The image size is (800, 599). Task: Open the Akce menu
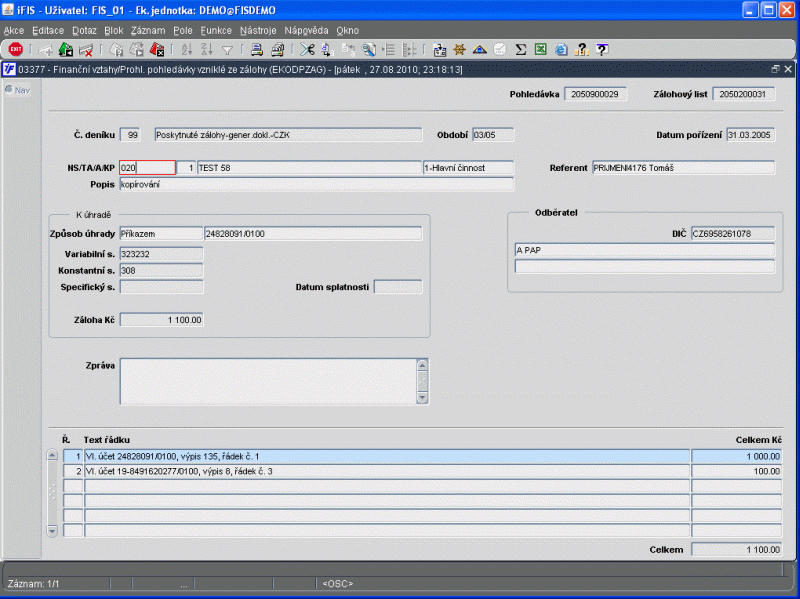(14, 31)
